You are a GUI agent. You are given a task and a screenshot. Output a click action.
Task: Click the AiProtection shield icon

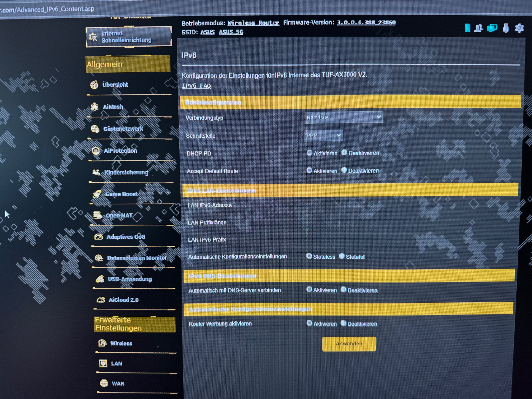pyautogui.click(x=96, y=151)
